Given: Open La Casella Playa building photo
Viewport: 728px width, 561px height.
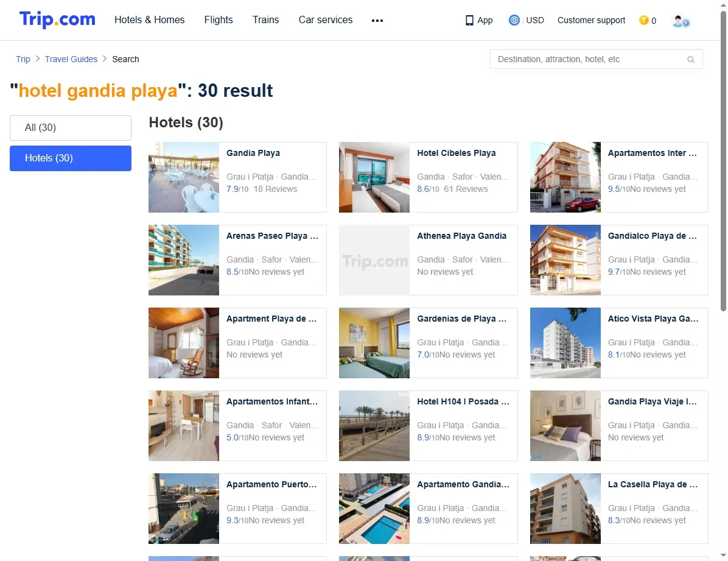Looking at the screenshot, I should [565, 509].
